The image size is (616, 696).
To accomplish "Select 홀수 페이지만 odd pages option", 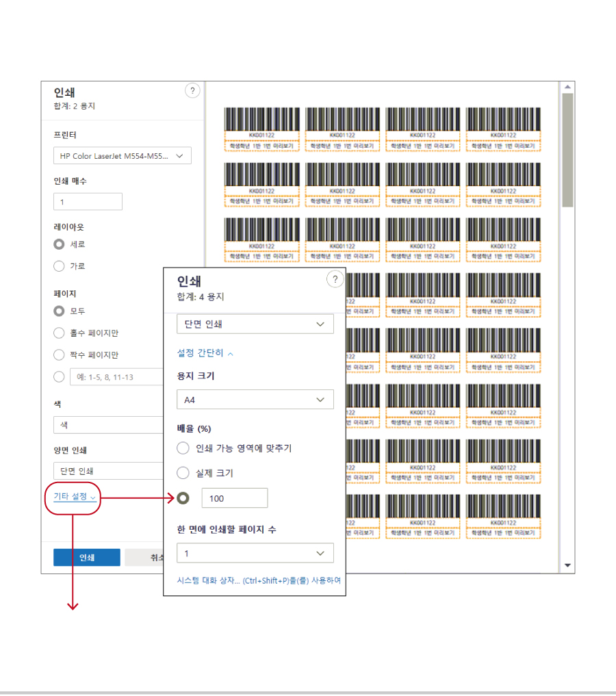I will tap(59, 333).
